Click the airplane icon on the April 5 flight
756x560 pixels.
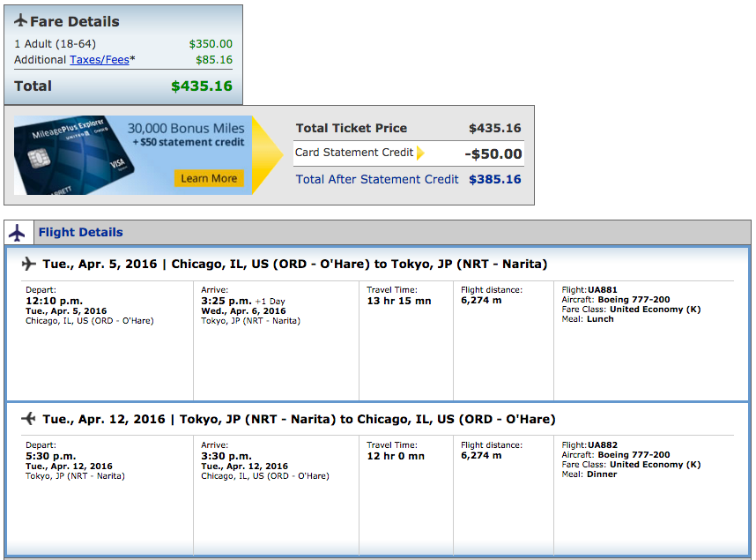pos(28,264)
